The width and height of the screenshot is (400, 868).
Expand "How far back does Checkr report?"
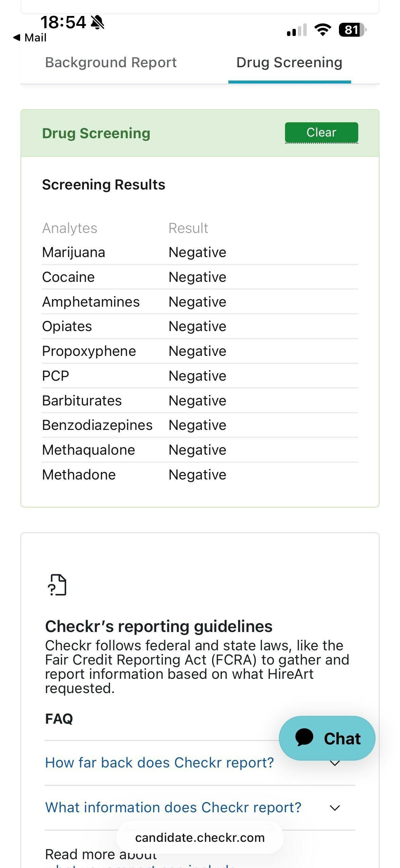pos(159,763)
